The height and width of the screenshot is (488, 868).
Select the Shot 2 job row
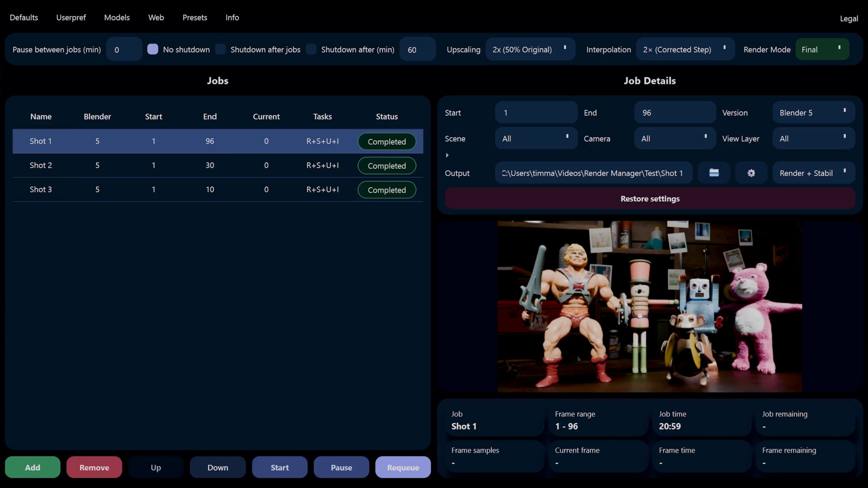pos(217,165)
